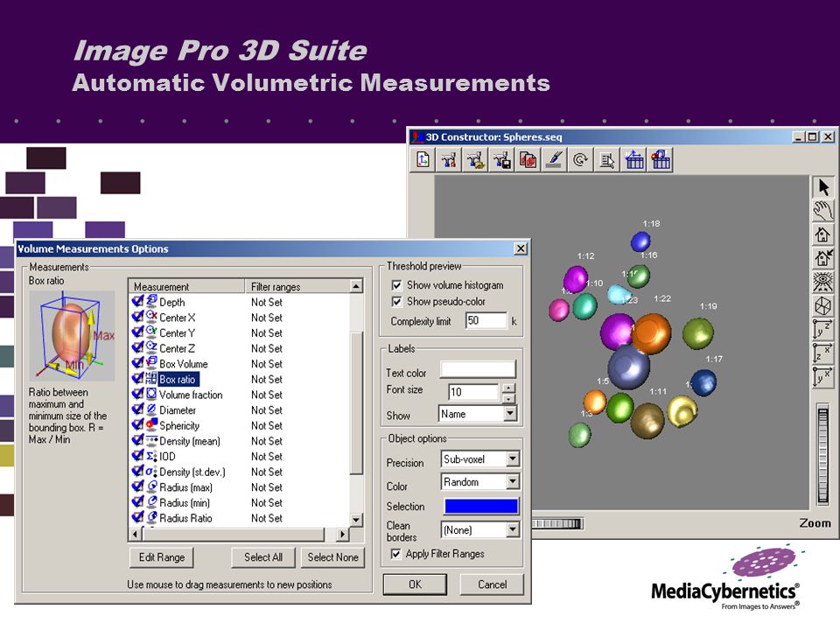Click the Edit Range button
Image resolution: width=840 pixels, height=630 pixels.
pyautogui.click(x=161, y=557)
